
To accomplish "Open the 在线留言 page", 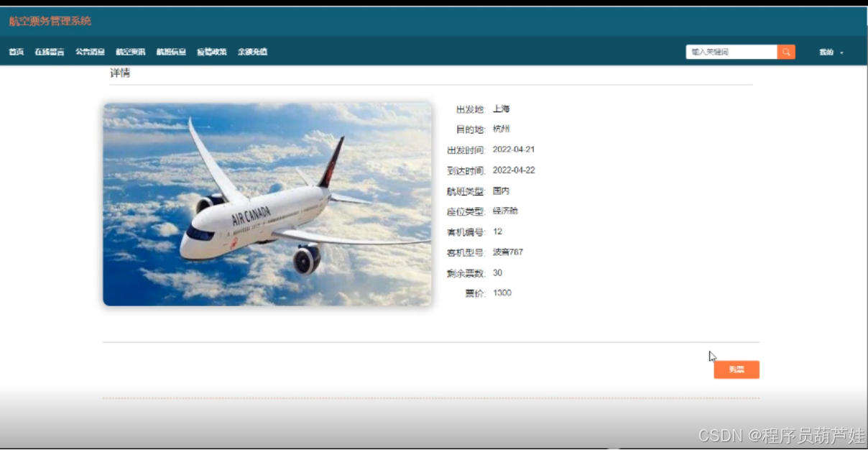I will tap(47, 51).
